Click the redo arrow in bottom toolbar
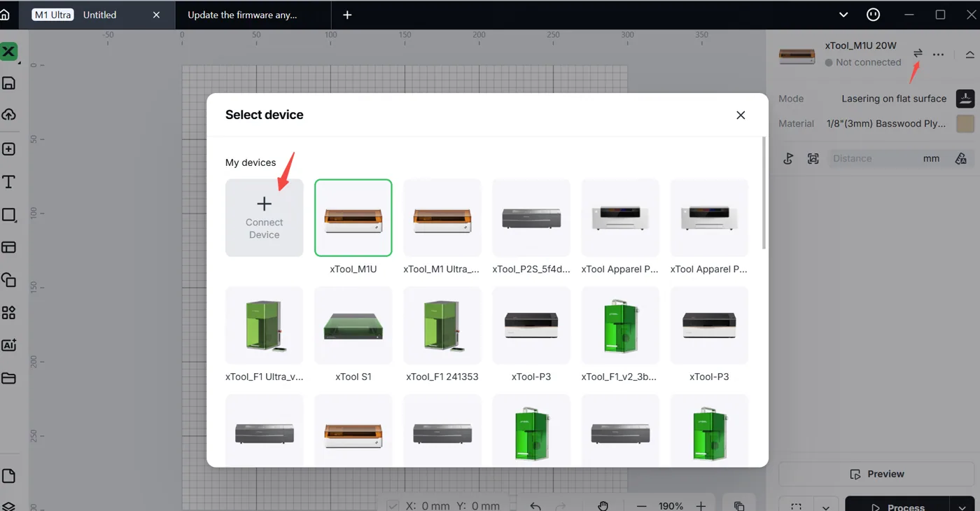 [x=560, y=506]
